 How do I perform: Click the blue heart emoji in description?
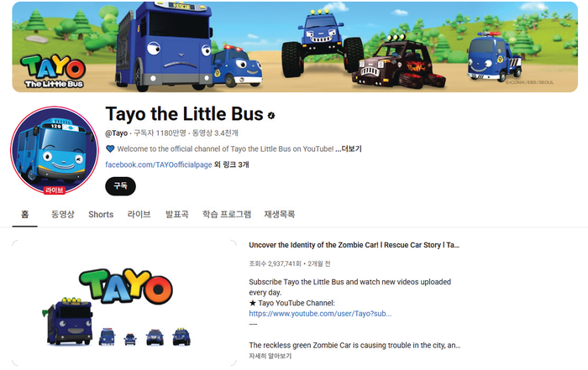point(110,149)
